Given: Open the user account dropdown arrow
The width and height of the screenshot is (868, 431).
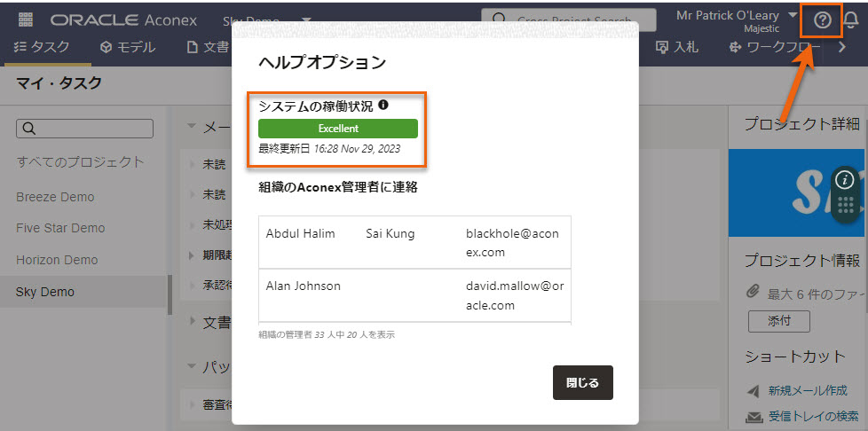Looking at the screenshot, I should [x=793, y=15].
